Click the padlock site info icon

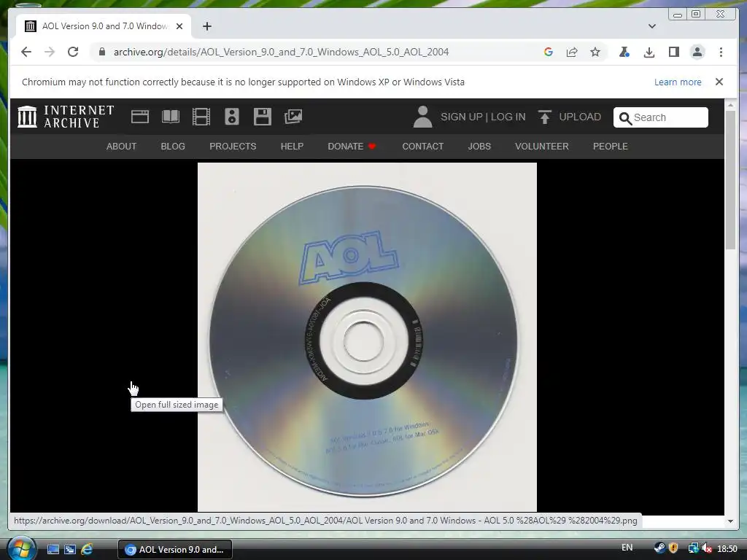tap(101, 52)
